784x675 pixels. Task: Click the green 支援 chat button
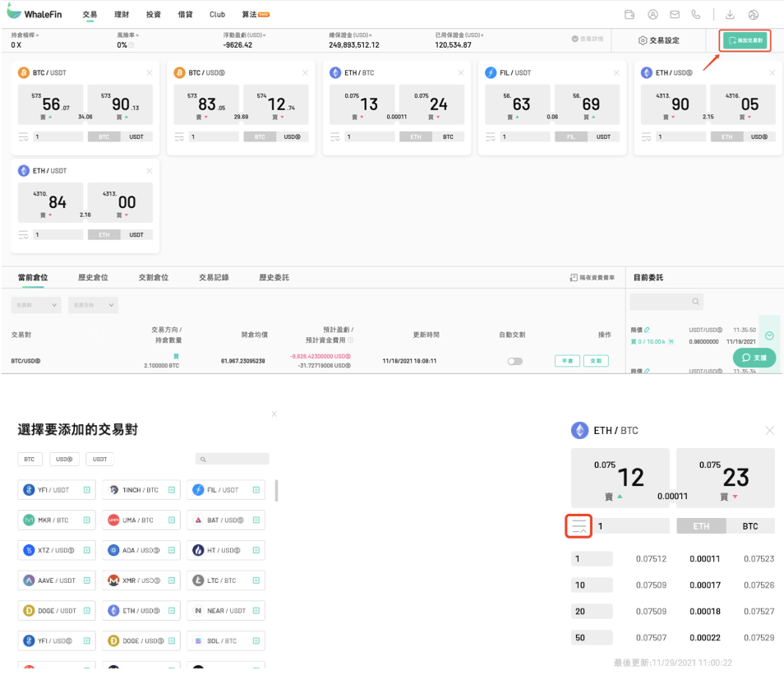(754, 358)
